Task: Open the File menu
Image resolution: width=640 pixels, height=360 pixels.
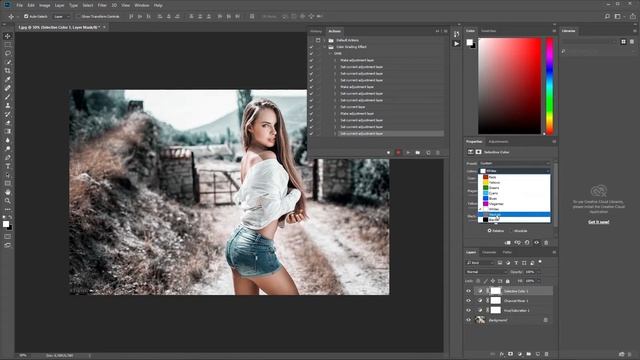Action: tap(19, 5)
